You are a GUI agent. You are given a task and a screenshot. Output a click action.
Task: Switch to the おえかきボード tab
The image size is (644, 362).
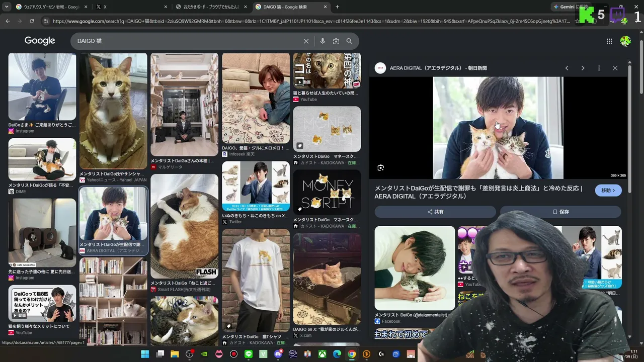(211, 7)
